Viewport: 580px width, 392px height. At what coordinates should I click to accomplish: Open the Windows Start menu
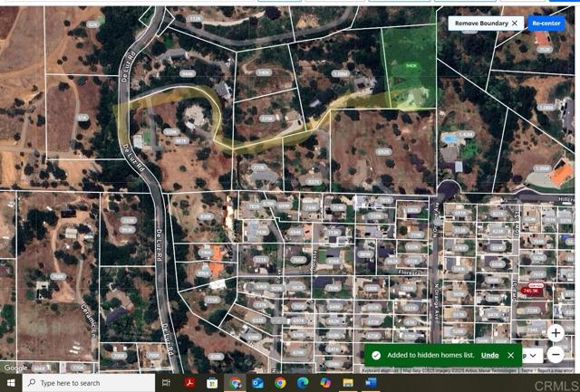[11, 383]
